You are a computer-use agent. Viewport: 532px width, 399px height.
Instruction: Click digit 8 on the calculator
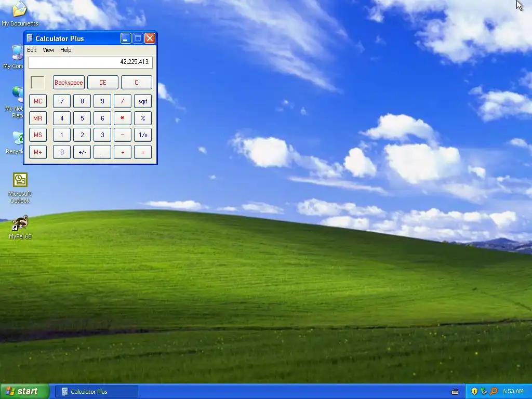click(82, 101)
